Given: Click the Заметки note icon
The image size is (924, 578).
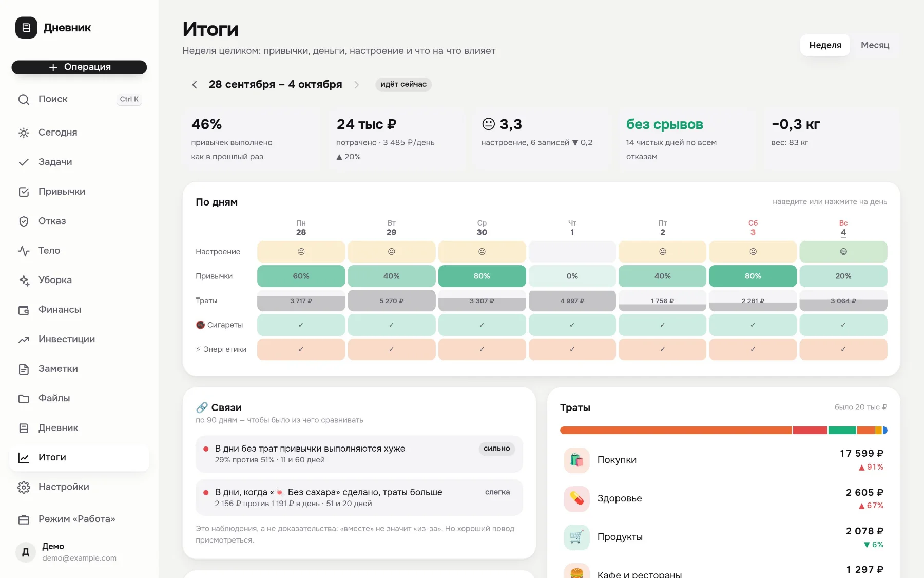Looking at the screenshot, I should coord(24,369).
